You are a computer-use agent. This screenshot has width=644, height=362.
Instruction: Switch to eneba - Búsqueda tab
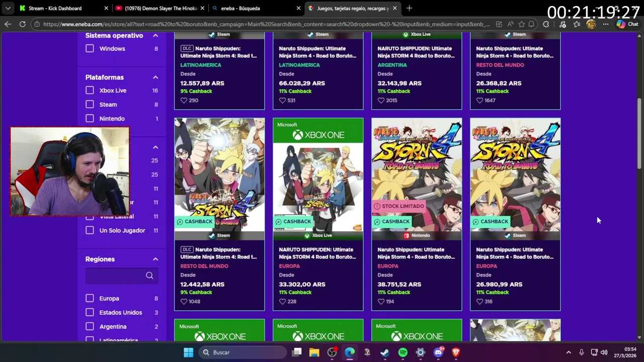click(x=257, y=8)
